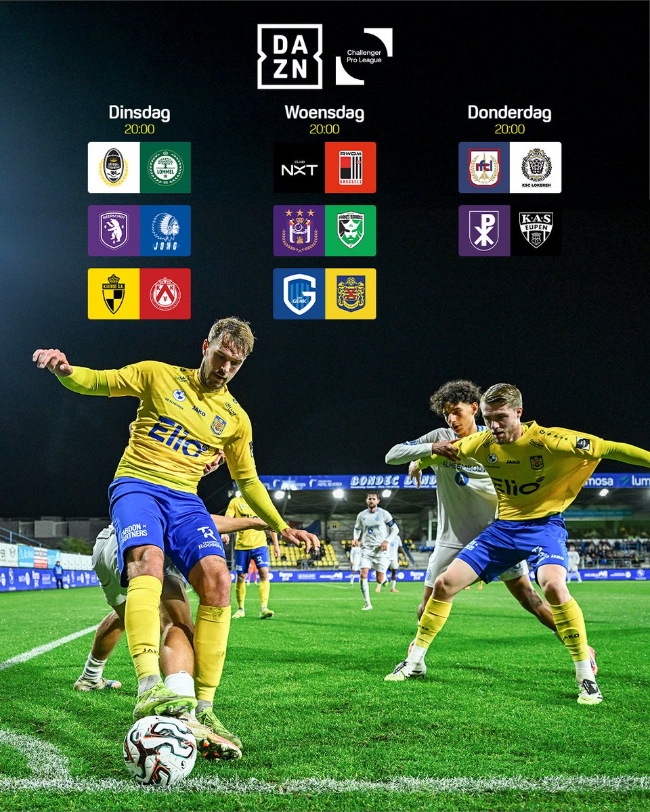Click the DAZN logo at the top
This screenshot has width=650, height=812.
[290, 56]
